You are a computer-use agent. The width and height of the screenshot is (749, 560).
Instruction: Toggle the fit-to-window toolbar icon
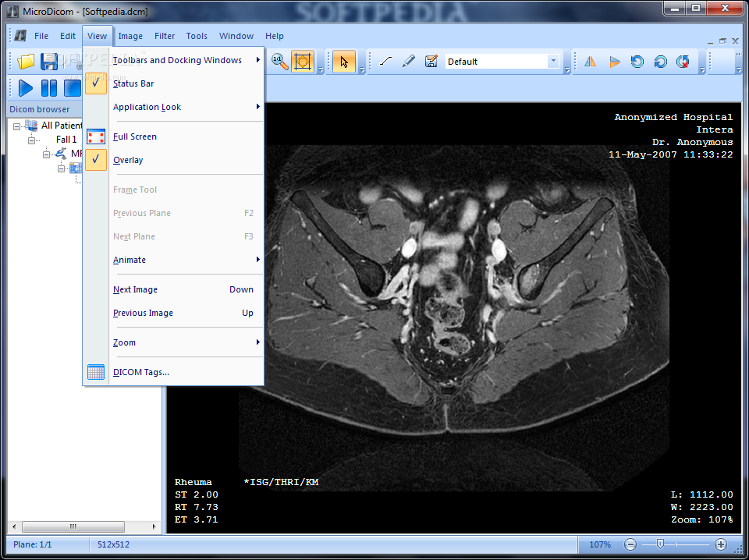coord(303,62)
